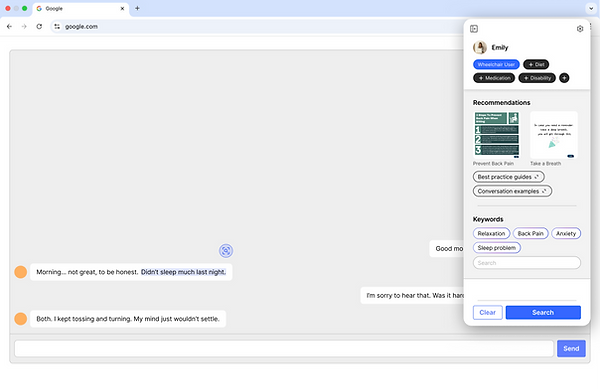Expand the tab search chevron

click(x=591, y=8)
